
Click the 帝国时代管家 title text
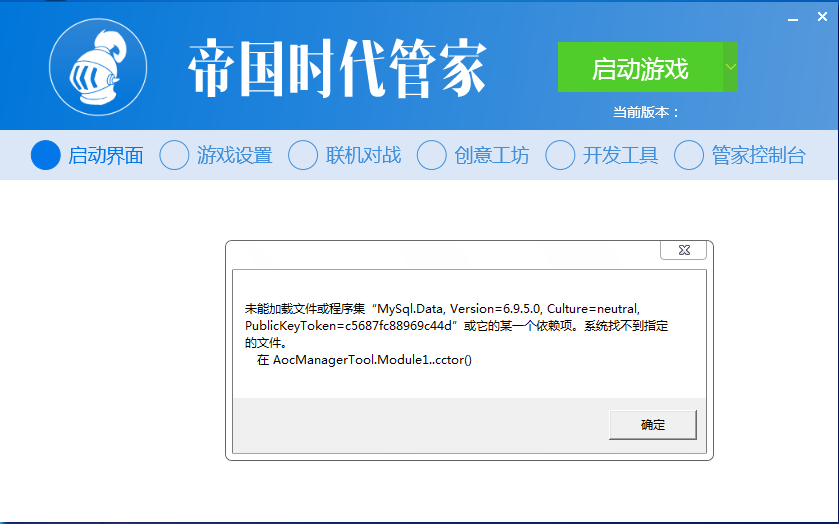point(337,70)
